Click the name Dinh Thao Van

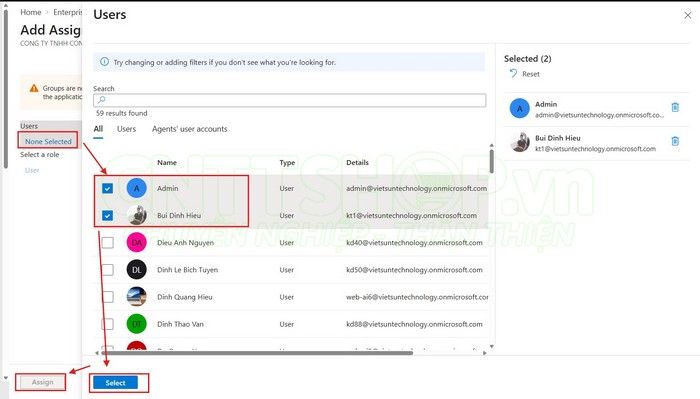[x=180, y=324]
